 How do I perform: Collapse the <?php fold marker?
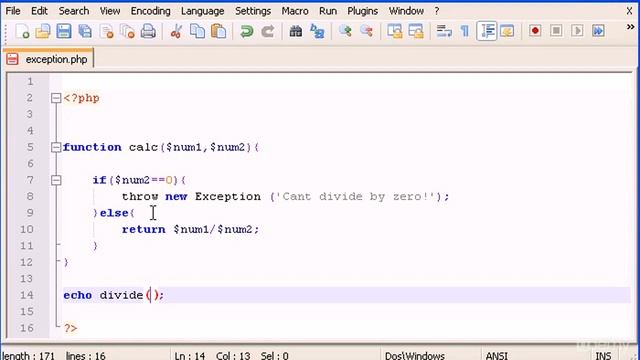tap(56, 98)
